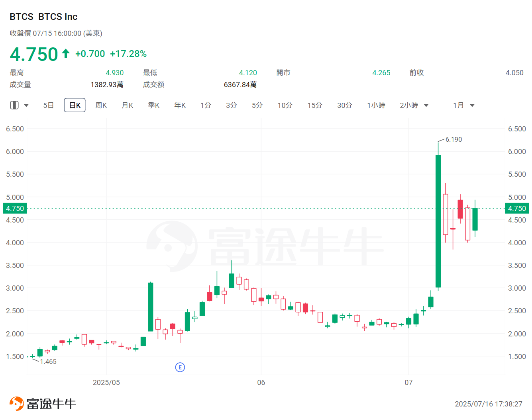Click the 6.190 high price label
This screenshot has width=532, height=420.
pos(453,139)
